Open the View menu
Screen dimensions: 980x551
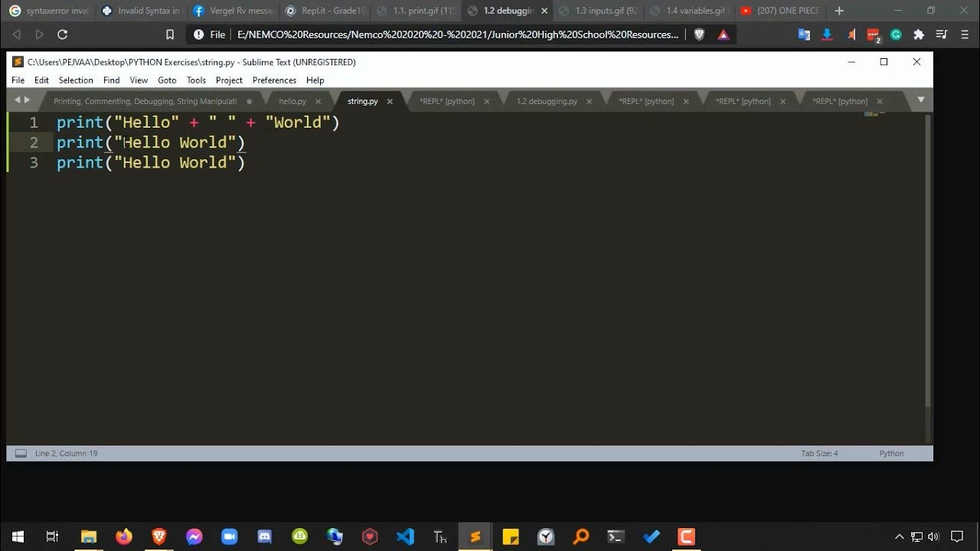coord(139,80)
